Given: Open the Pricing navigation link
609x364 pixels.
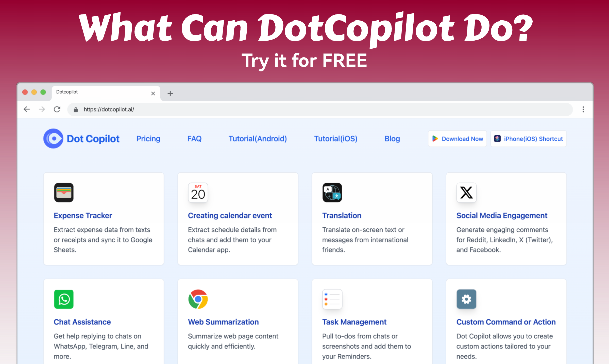Looking at the screenshot, I should tap(148, 139).
